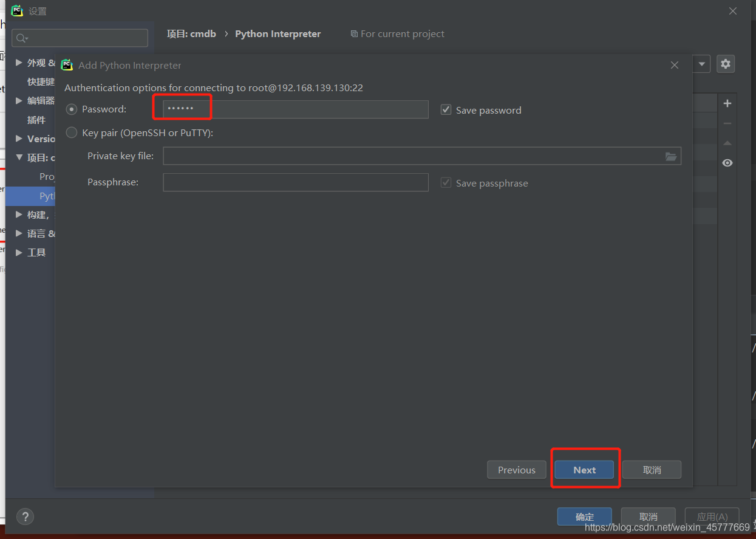
Task: Open the 快捷键 settings page
Action: point(41,81)
